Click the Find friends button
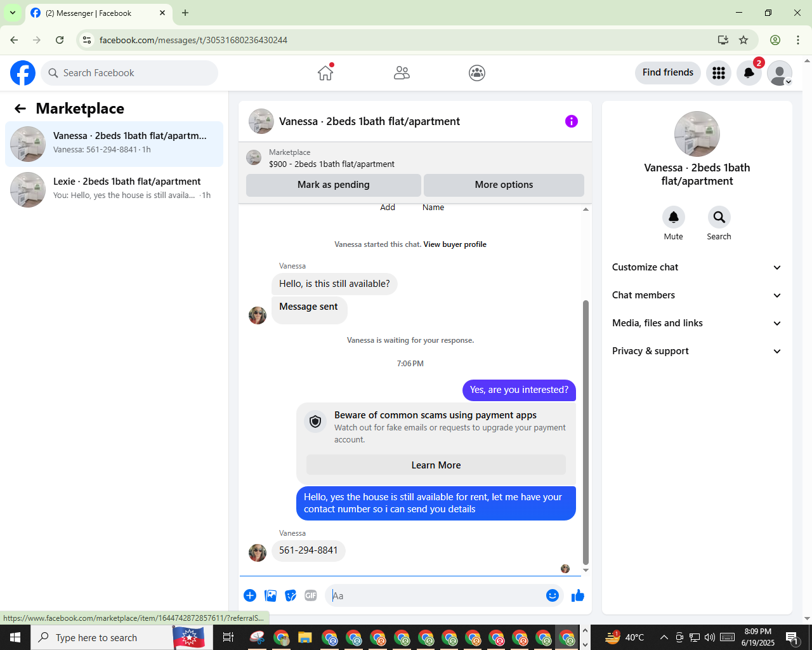The image size is (812, 650). (668, 72)
